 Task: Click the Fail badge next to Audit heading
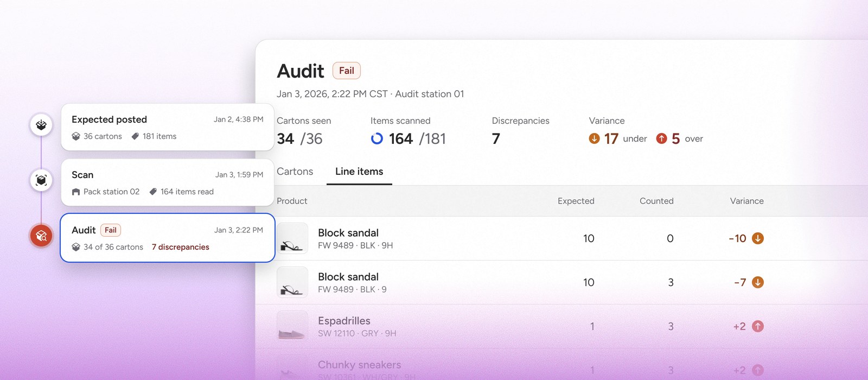pyautogui.click(x=347, y=71)
